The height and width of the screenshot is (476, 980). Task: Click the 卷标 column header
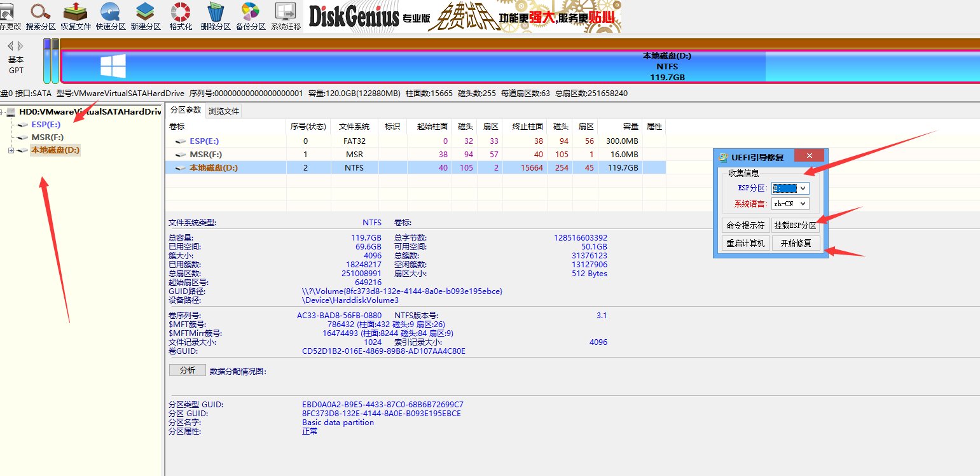pyautogui.click(x=225, y=127)
